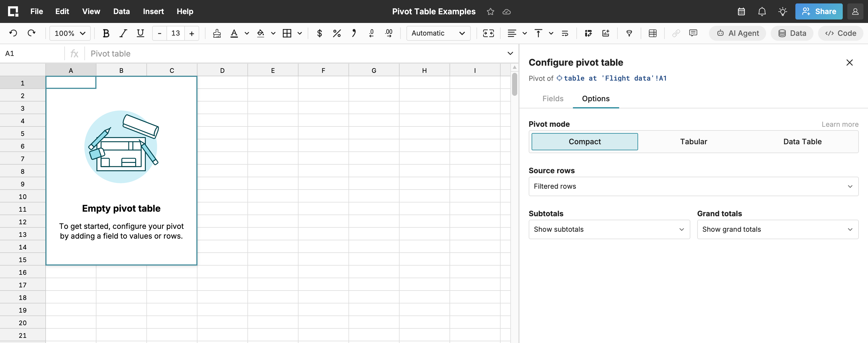
Task: Click the cloud save status icon
Action: pos(506,11)
